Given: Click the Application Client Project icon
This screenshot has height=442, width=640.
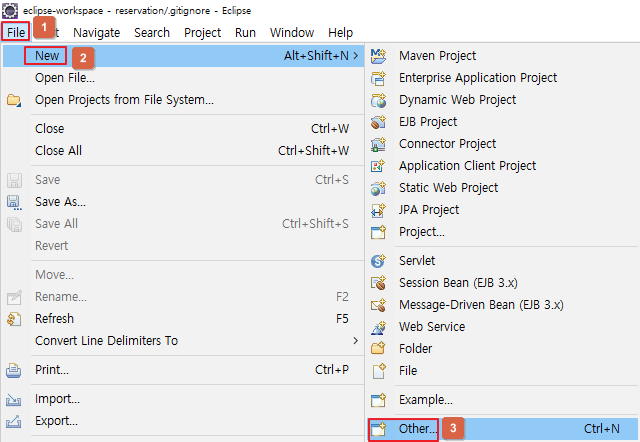Looking at the screenshot, I should [x=378, y=166].
